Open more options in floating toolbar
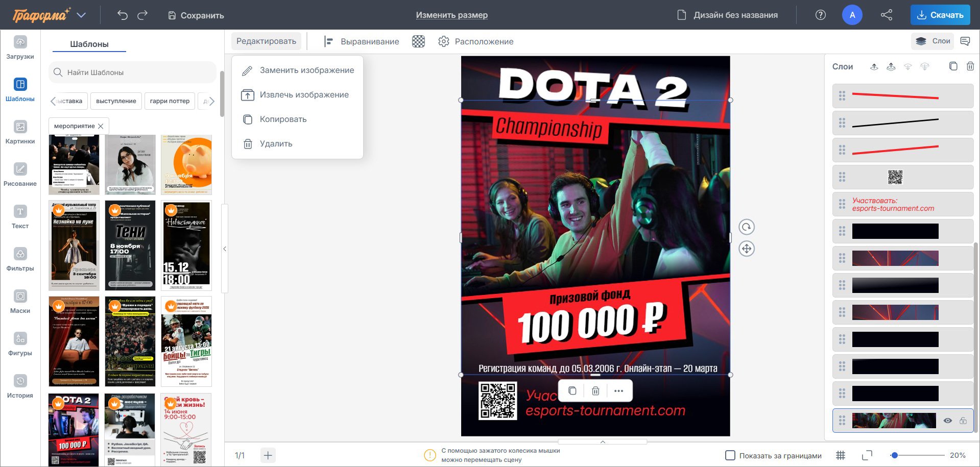980x467 pixels. click(619, 391)
